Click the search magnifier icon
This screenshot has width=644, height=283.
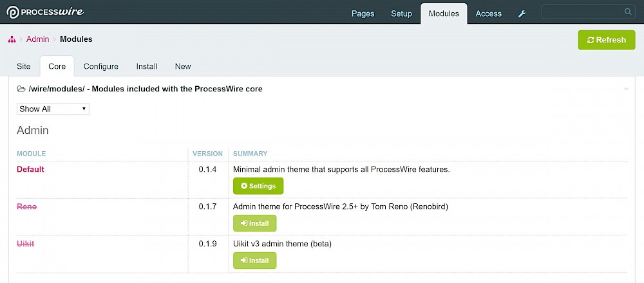tap(628, 12)
